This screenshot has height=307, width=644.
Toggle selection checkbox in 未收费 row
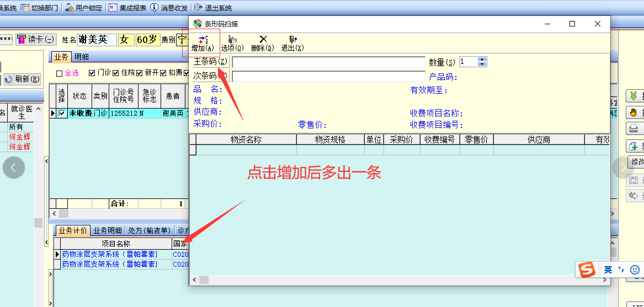[x=62, y=114]
